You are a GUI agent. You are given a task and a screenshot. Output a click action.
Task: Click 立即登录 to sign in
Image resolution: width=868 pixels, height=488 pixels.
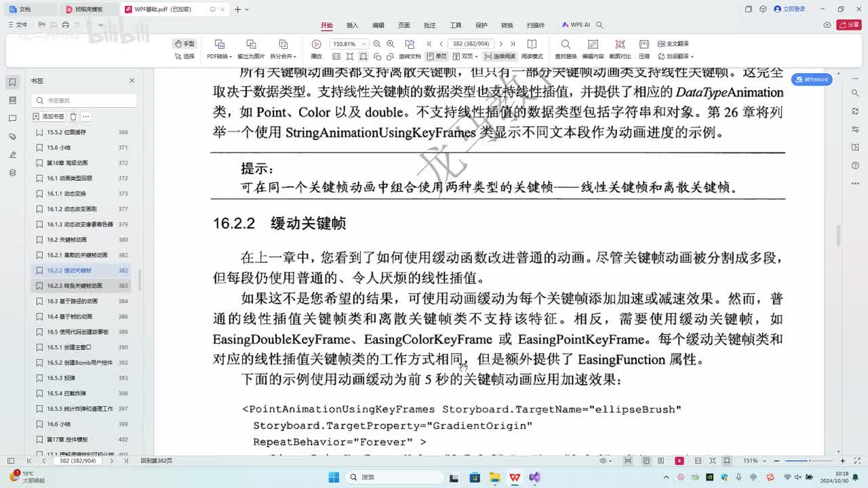point(790,9)
